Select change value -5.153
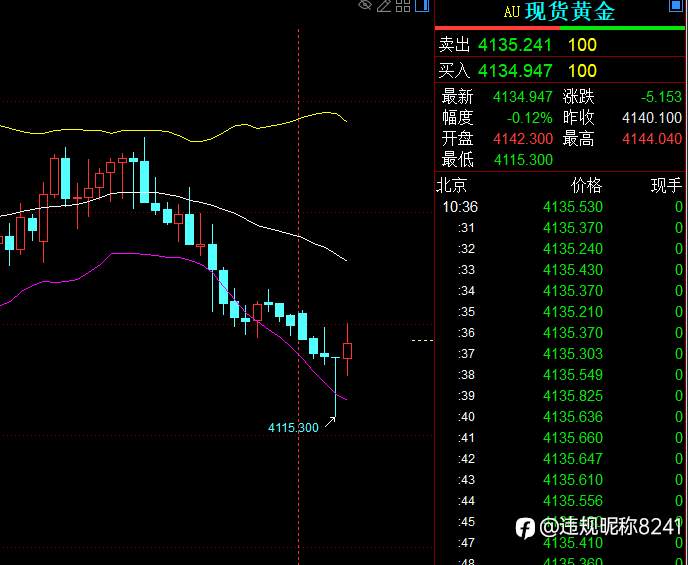The image size is (688, 565). pyautogui.click(x=661, y=97)
